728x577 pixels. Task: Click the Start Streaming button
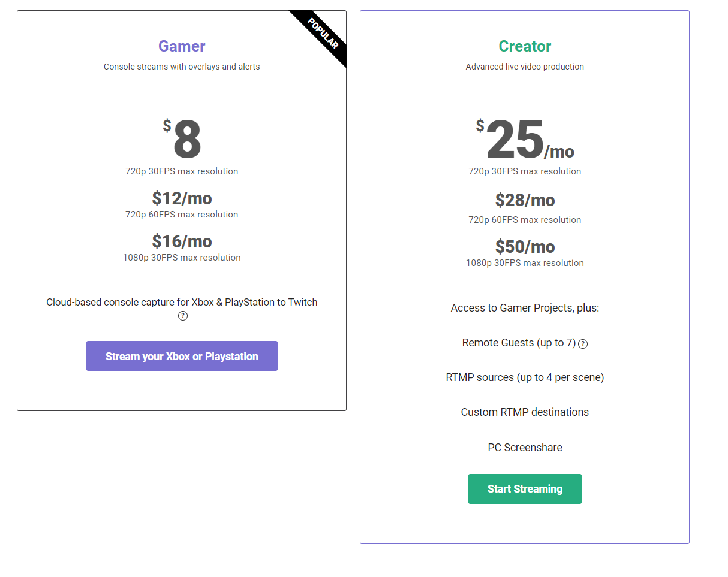[x=525, y=489]
